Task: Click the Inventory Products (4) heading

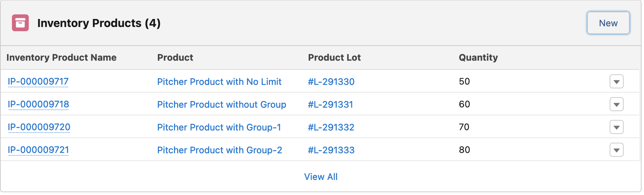Action: point(99,23)
